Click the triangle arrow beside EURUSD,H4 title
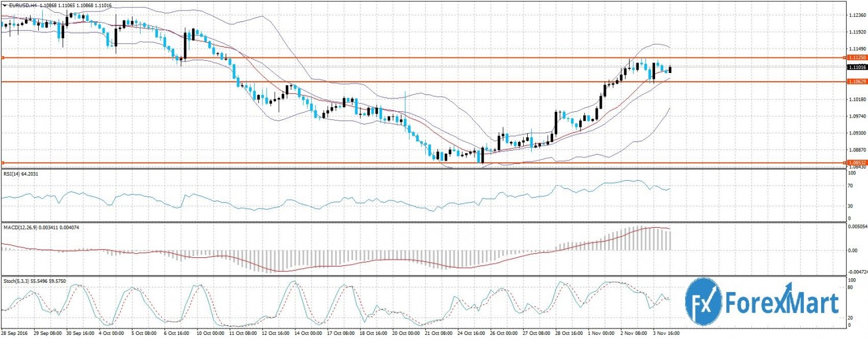The height and width of the screenshot is (339, 868). [x=4, y=5]
